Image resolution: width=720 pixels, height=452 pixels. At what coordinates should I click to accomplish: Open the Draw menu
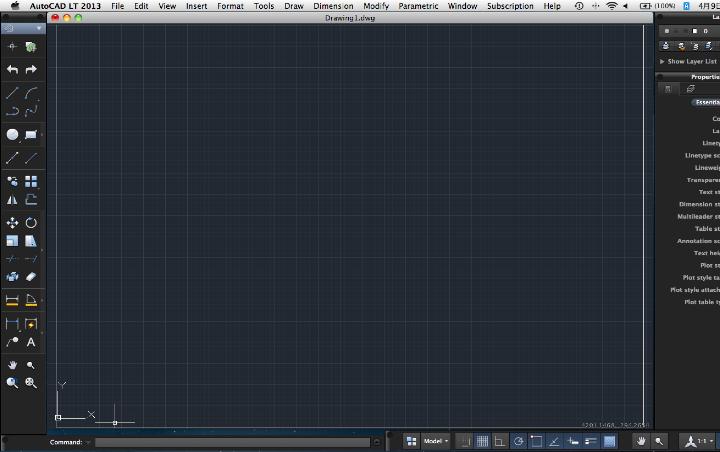[x=294, y=6]
